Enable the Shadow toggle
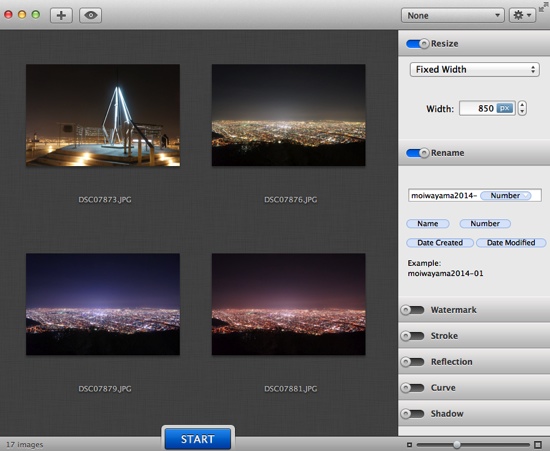Screen dimensions: 550x451 412,414
